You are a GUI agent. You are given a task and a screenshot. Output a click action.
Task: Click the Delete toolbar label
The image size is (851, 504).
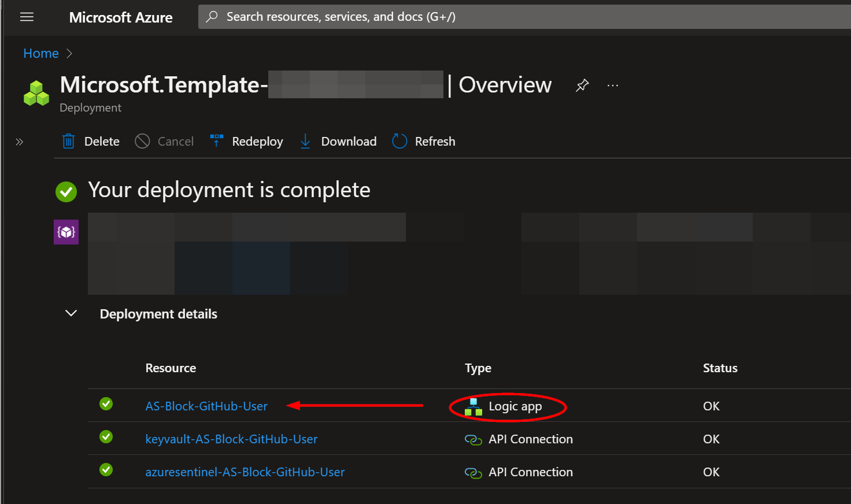(102, 142)
